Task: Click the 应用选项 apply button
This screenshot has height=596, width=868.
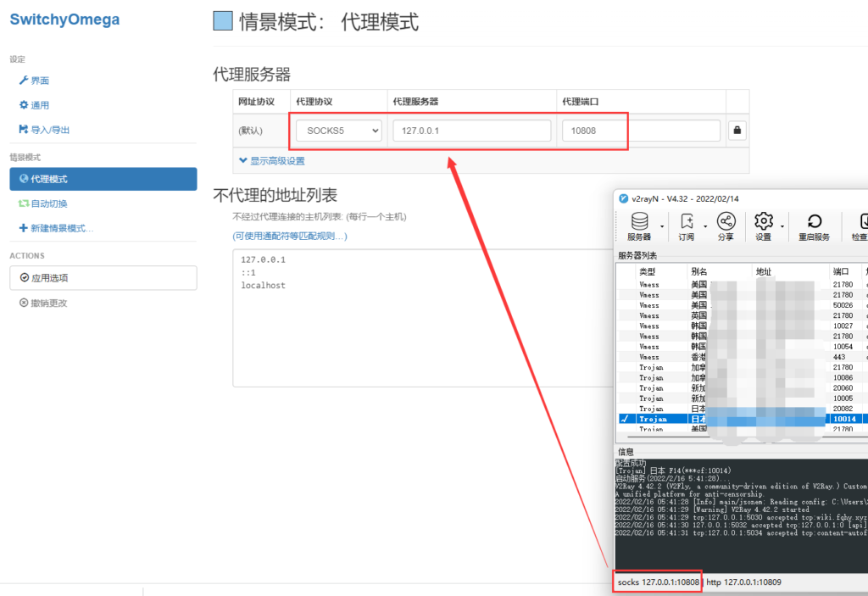Action: [103, 278]
